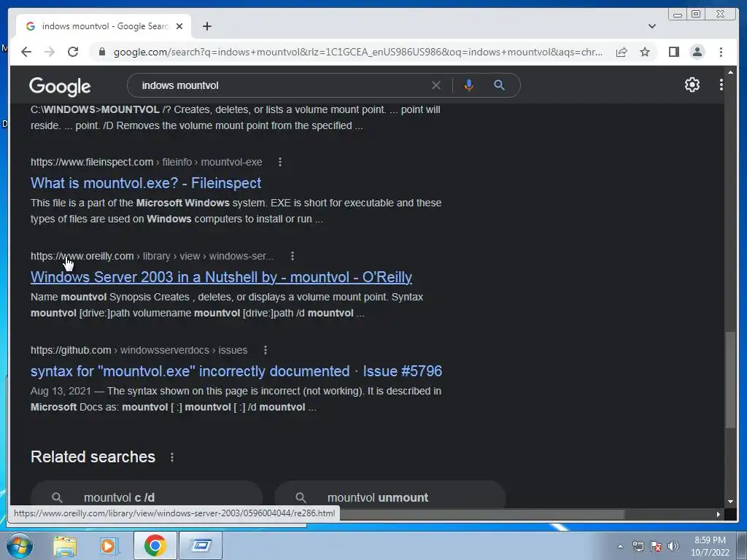747x560 pixels.
Task: Click the page scroll-down arrow
Action: [x=730, y=502]
